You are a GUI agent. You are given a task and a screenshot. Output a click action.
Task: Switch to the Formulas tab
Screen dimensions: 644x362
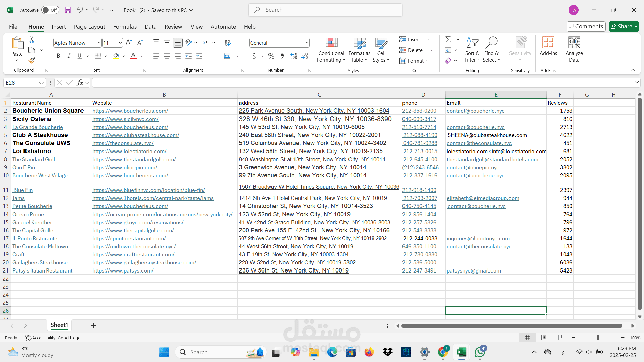[125, 27]
